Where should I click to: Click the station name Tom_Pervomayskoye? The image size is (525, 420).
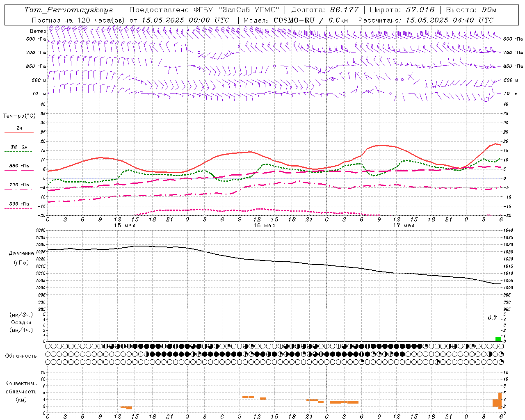(68, 10)
